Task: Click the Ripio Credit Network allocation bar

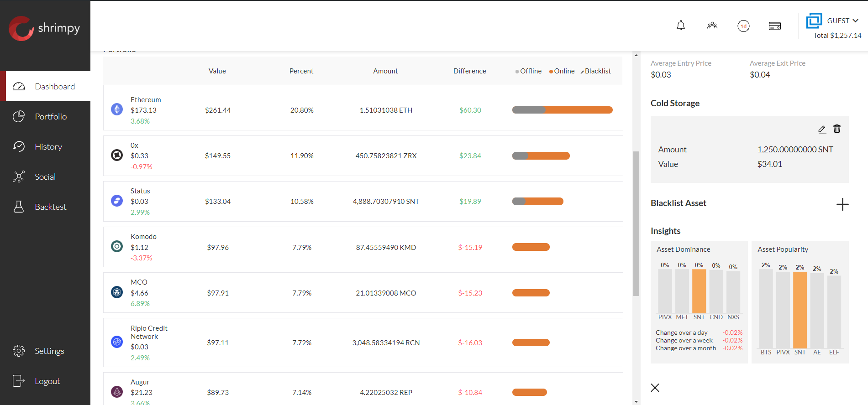Action: 531,343
